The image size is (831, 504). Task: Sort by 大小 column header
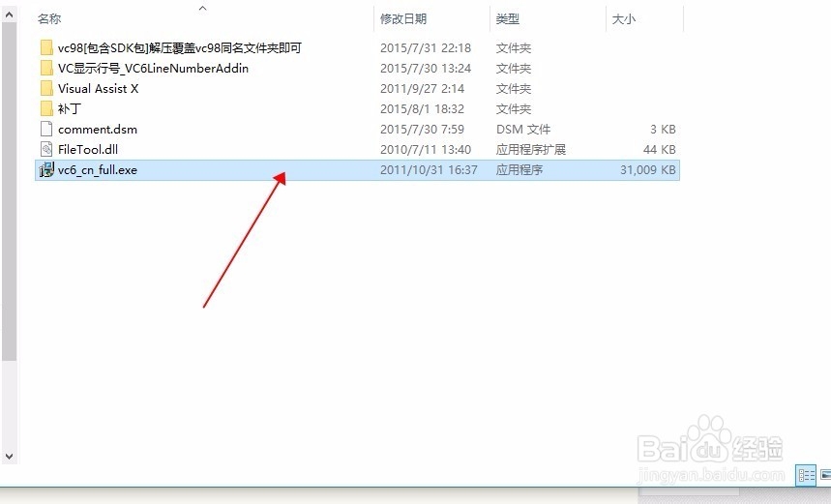(x=624, y=19)
